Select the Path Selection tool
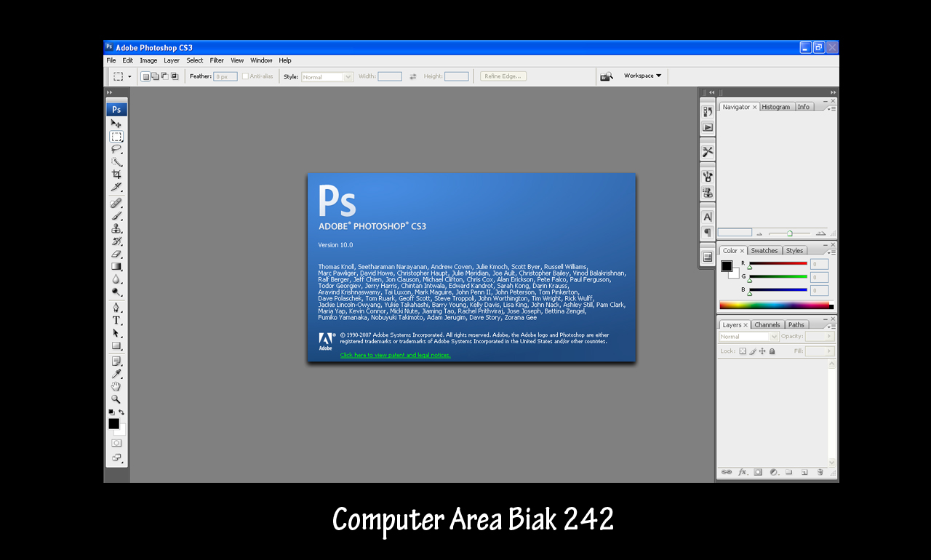Image resolution: width=931 pixels, height=560 pixels. [x=116, y=333]
